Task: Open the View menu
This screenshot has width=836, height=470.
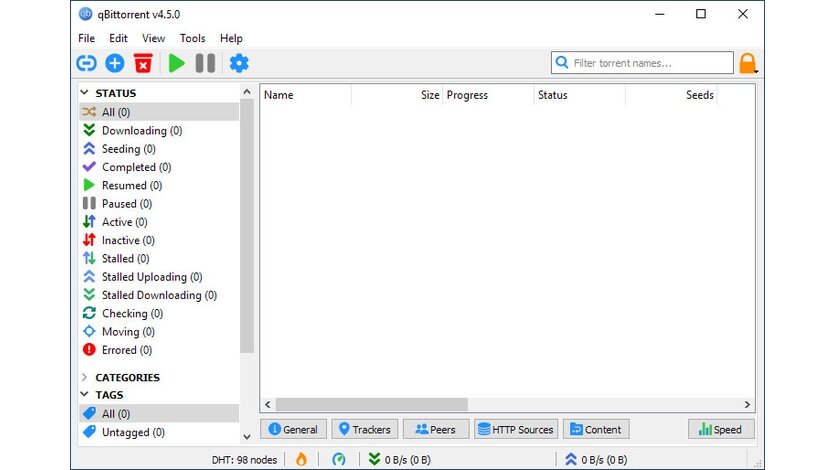Action: point(154,38)
